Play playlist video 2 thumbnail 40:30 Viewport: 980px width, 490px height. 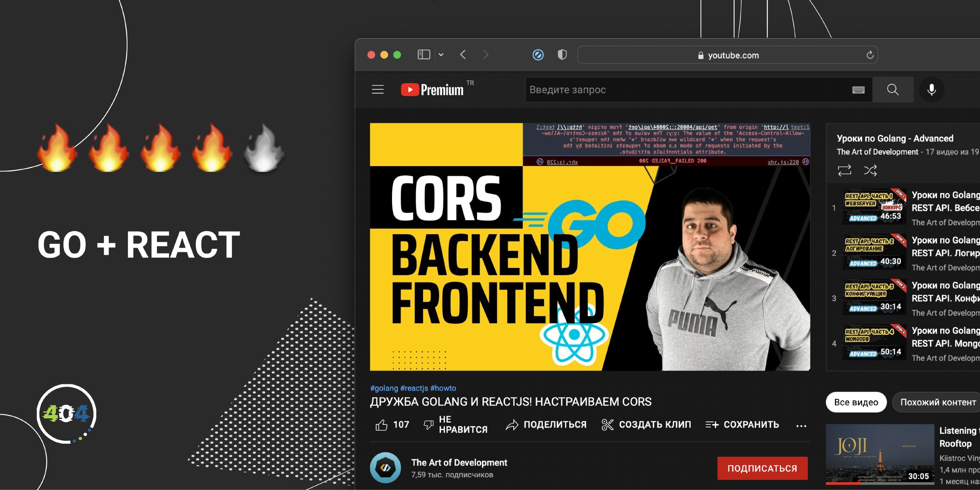coord(874,251)
